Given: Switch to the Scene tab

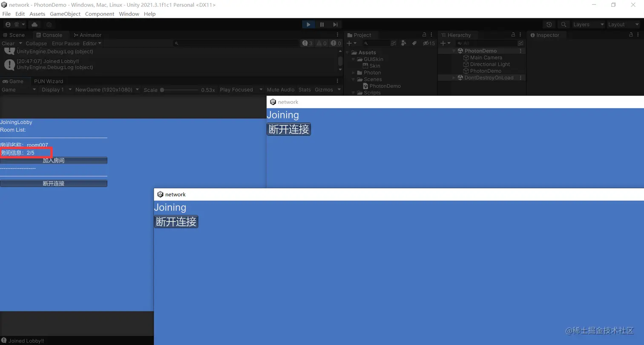Looking at the screenshot, I should [x=14, y=35].
